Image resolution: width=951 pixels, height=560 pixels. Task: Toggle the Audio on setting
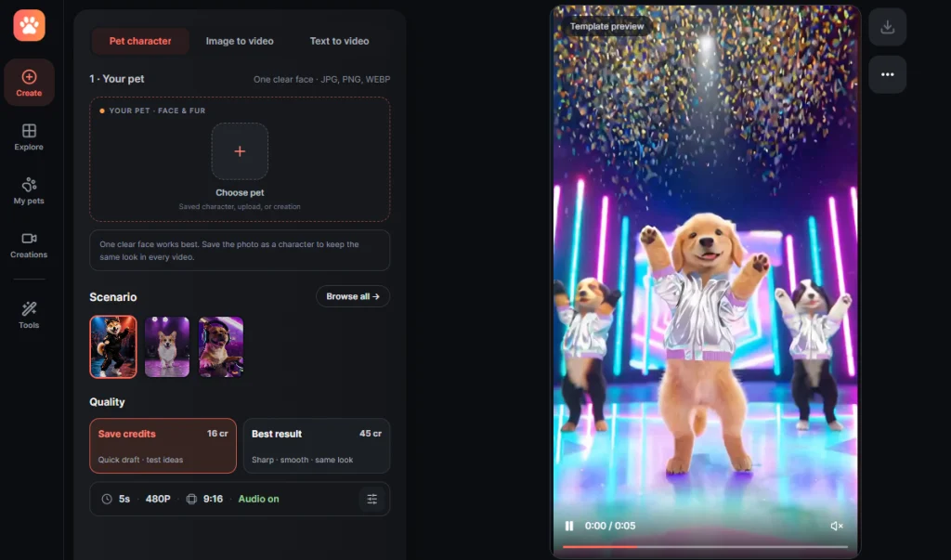click(258, 499)
